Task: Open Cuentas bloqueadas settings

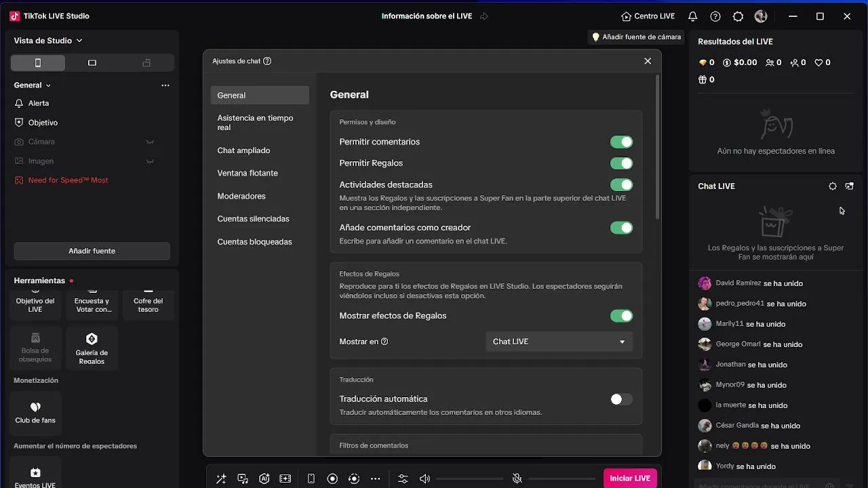Action: (260, 242)
